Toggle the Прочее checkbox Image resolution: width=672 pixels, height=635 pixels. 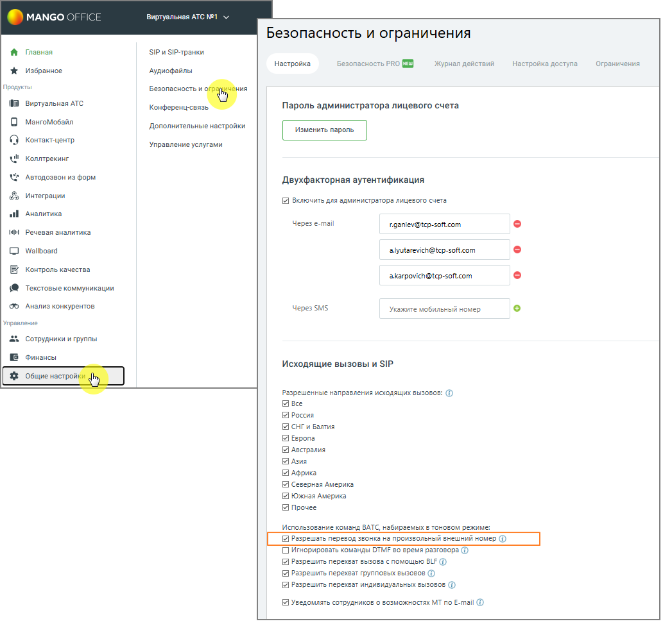(286, 508)
